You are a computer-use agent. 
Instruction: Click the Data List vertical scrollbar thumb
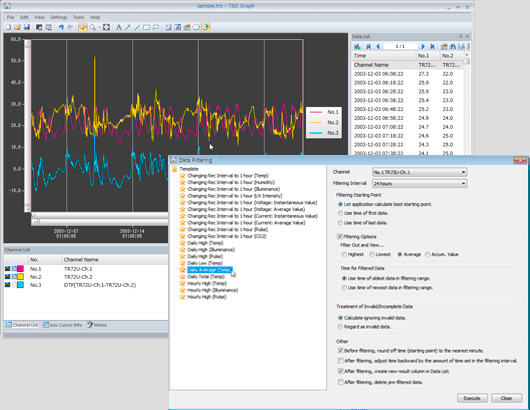467,61
